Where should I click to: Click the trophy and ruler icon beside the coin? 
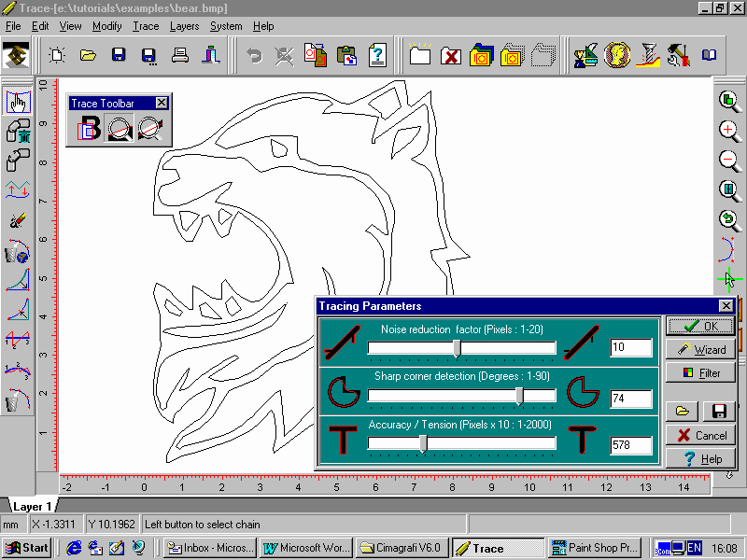586,55
